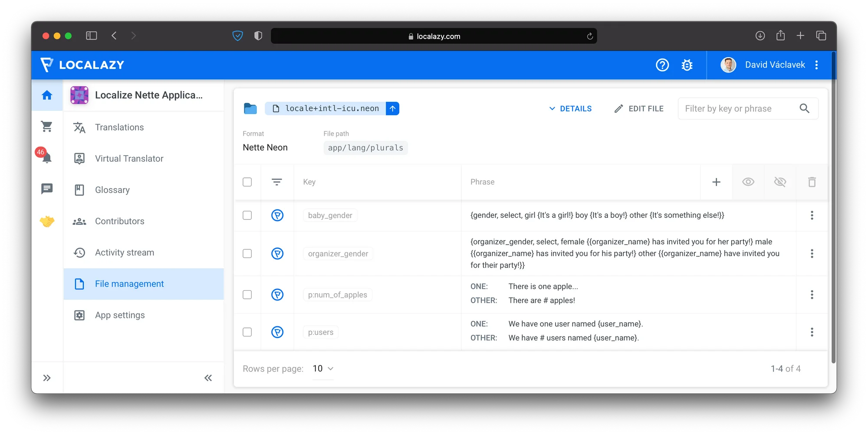Image resolution: width=868 pixels, height=435 pixels.
Task: Click the EDIT FILE button
Action: point(639,109)
